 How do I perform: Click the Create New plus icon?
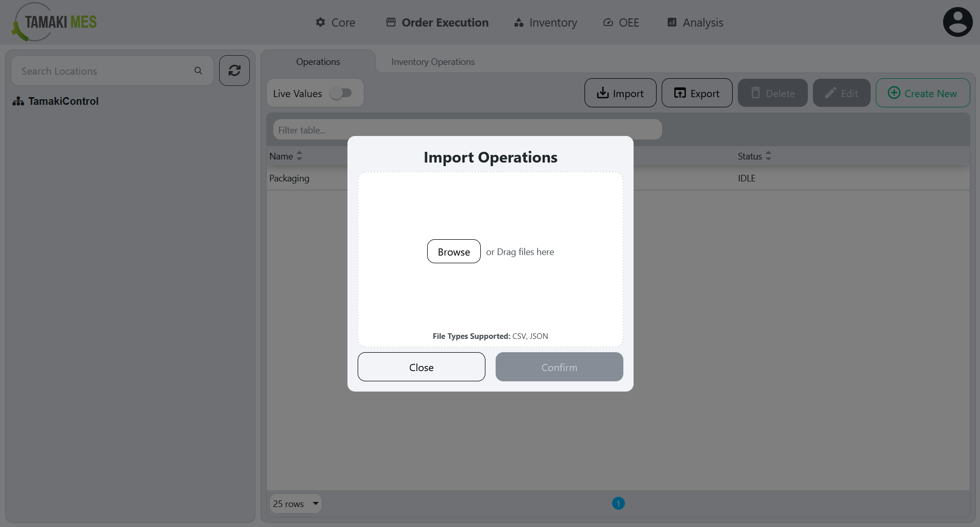point(893,93)
